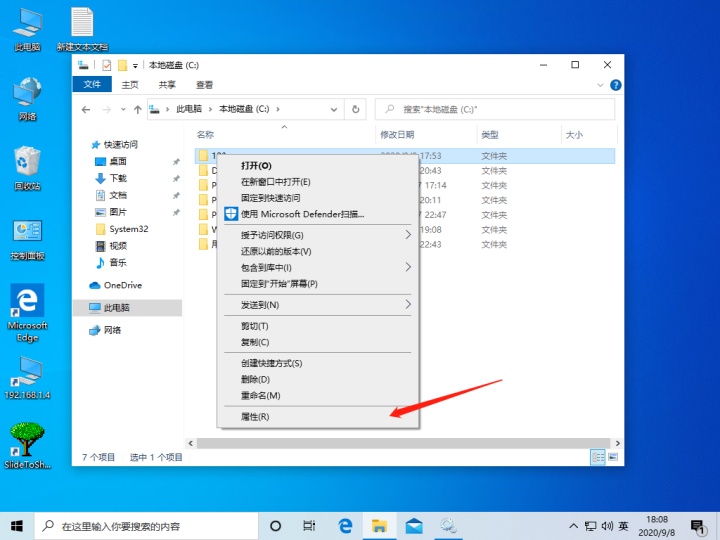Choose 创建快捷方式(S) menu item
This screenshot has width=720, height=540.
point(318,363)
